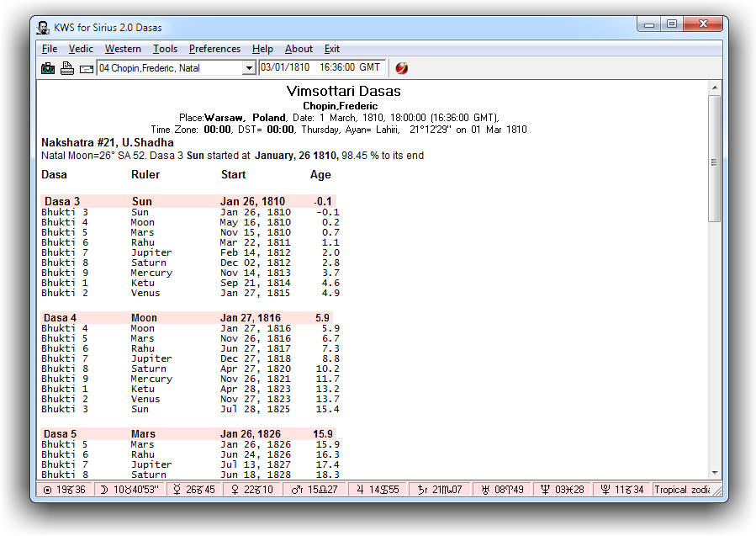The image size is (756, 536).
Task: Select the Dasa 4 Moon header row
Action: [187, 318]
